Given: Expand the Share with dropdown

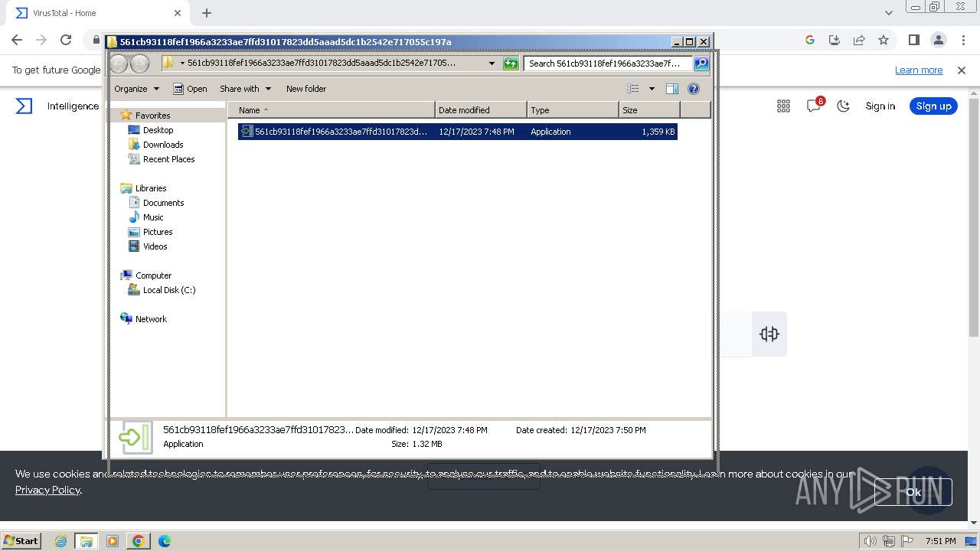Looking at the screenshot, I should [x=245, y=89].
